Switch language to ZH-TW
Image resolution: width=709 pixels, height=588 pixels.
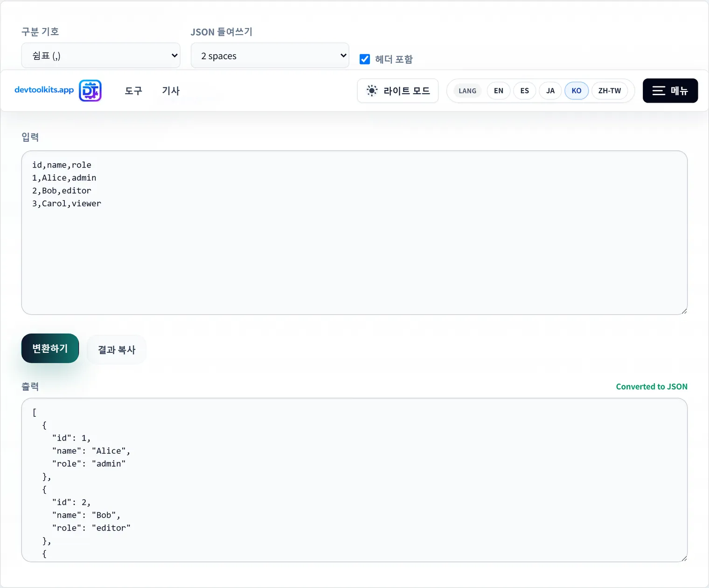click(610, 91)
